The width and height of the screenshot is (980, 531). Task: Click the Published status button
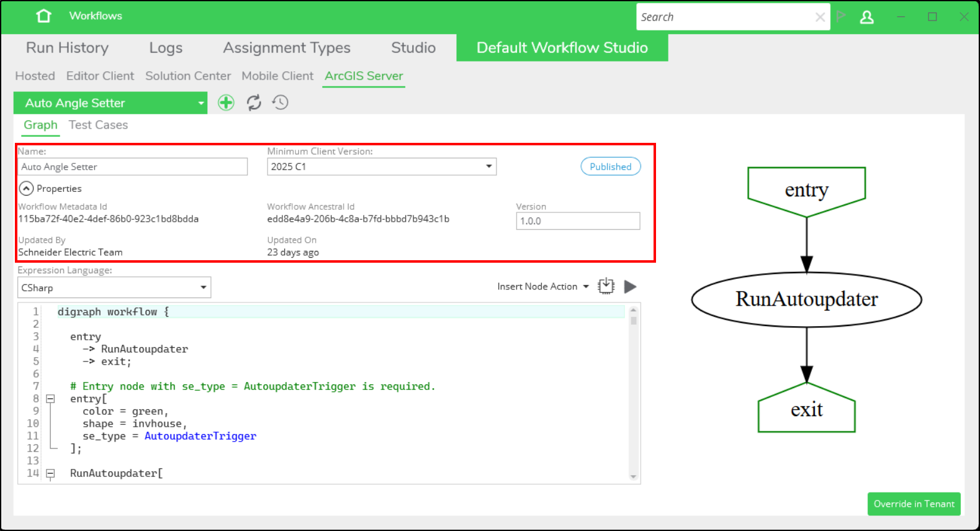(611, 166)
